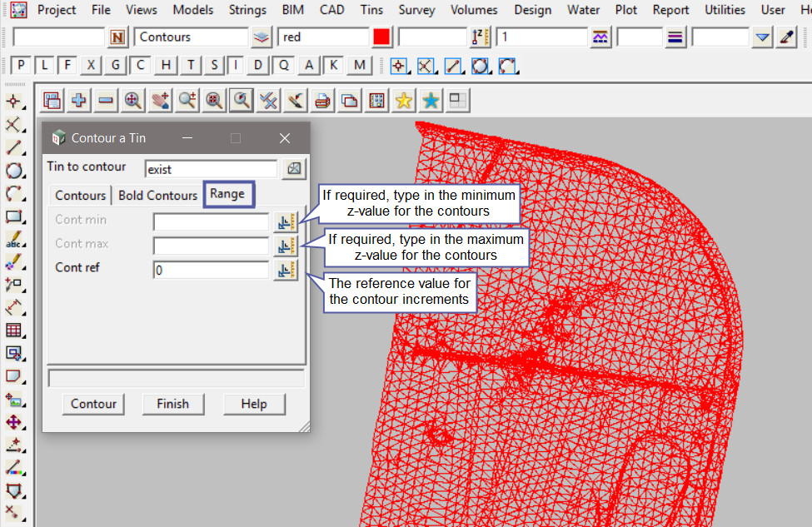The image size is (812, 527).
Task: Open the model layers picker icon
Action: pyautogui.click(x=262, y=37)
